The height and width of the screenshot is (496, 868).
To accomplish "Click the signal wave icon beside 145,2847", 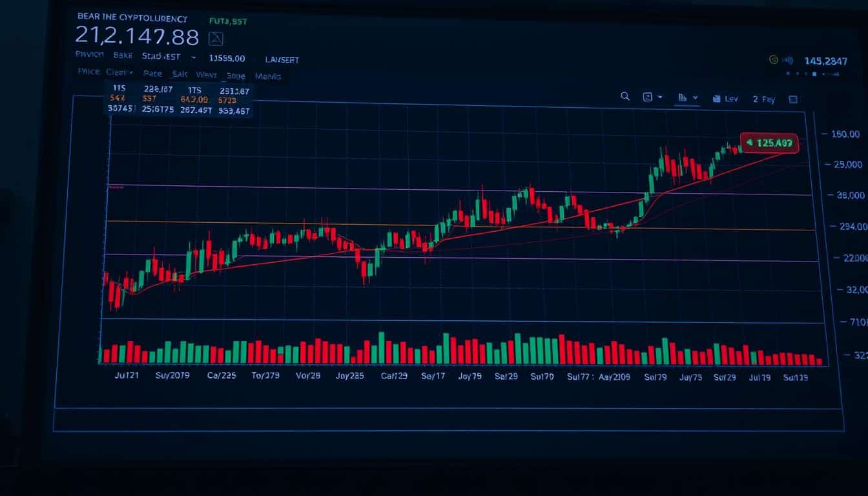I will (x=787, y=60).
